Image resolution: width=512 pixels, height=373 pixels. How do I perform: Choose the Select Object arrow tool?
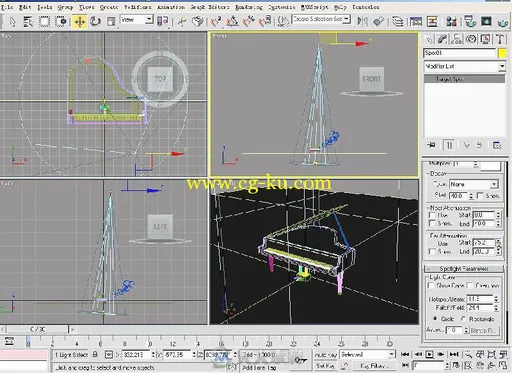pos(12,22)
